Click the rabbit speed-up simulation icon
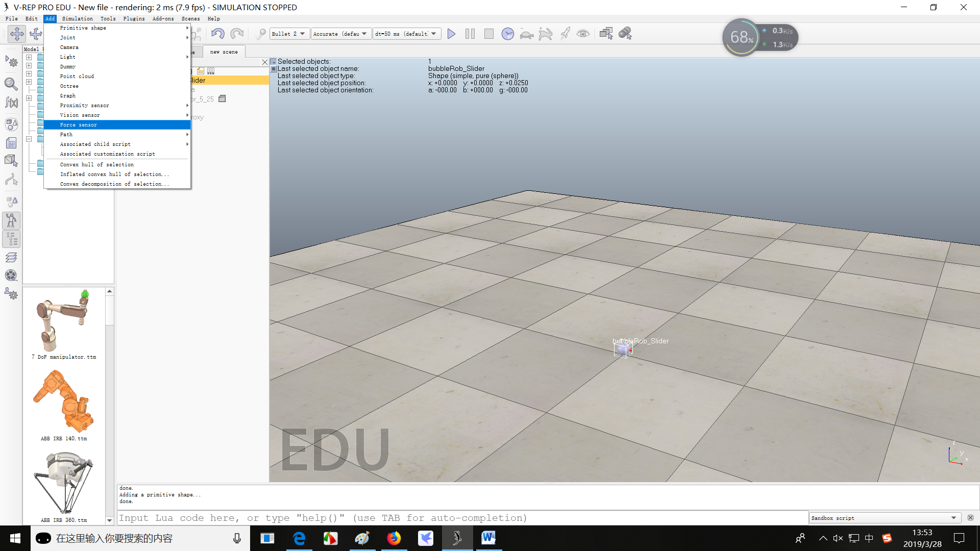This screenshot has height=551, width=980. pos(545,34)
